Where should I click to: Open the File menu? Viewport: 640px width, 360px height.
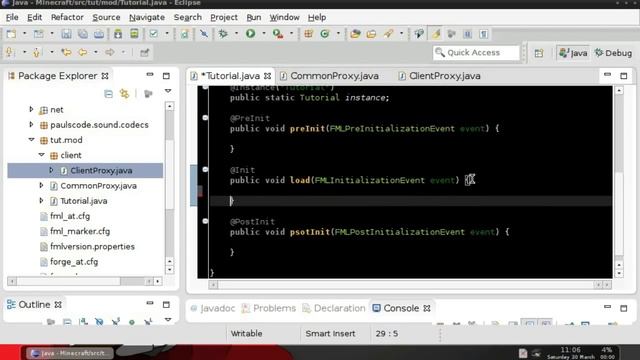pyautogui.click(x=12, y=17)
